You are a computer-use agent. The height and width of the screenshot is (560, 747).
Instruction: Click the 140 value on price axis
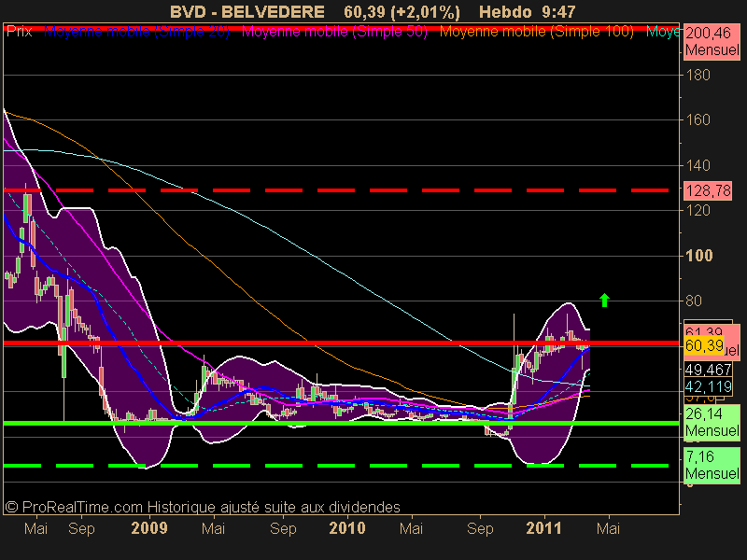698,165
